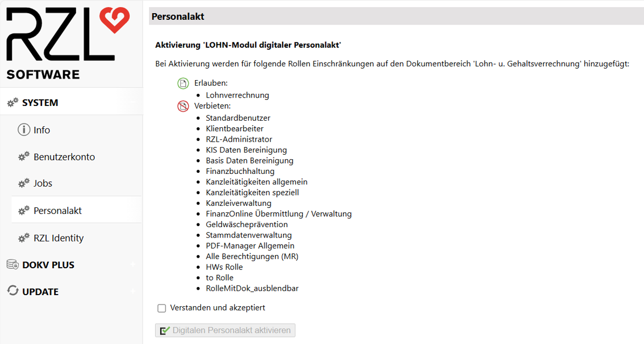Expand the UPDATE section
The height and width of the screenshot is (344, 644).
132,291
